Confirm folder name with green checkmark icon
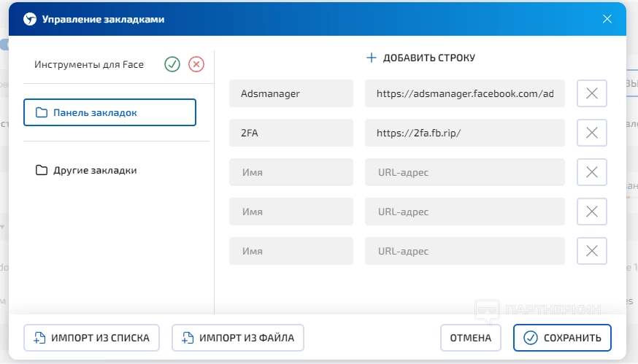 point(172,64)
